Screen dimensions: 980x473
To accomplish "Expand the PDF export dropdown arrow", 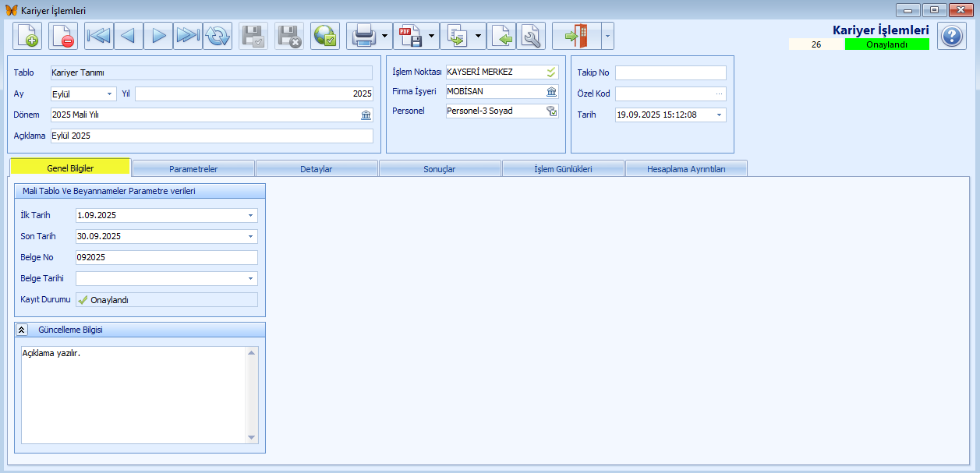I will point(431,36).
